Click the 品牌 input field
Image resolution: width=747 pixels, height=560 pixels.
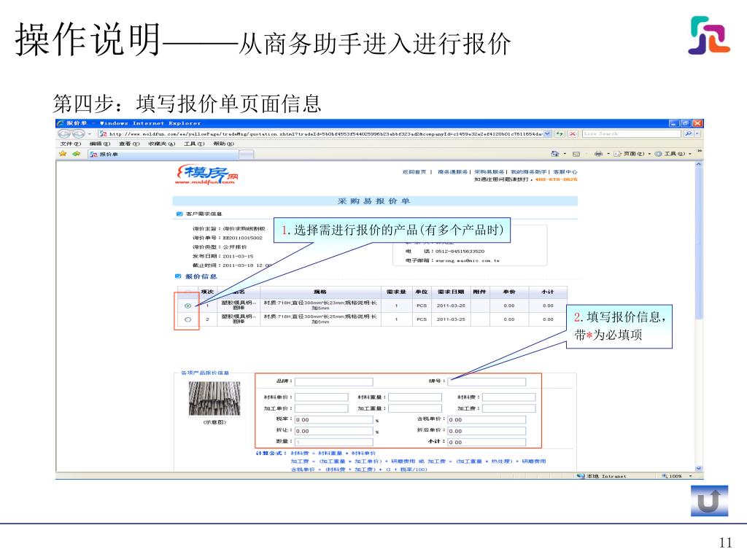pyautogui.click(x=333, y=381)
